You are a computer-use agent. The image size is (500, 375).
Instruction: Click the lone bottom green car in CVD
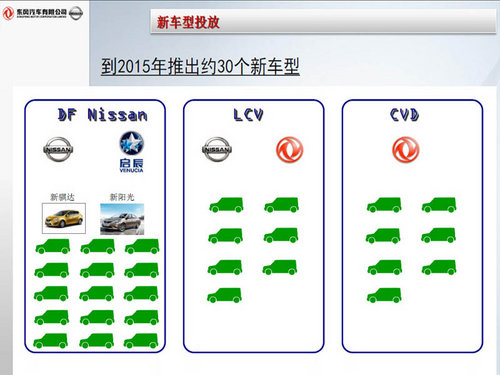point(384,295)
